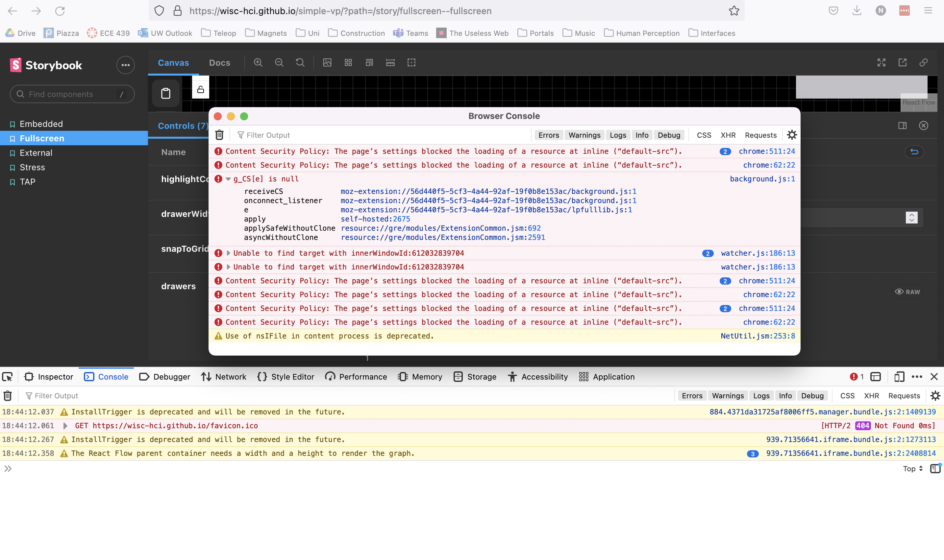
Task: Select the Stress story in the sidebar
Action: pyautogui.click(x=33, y=167)
